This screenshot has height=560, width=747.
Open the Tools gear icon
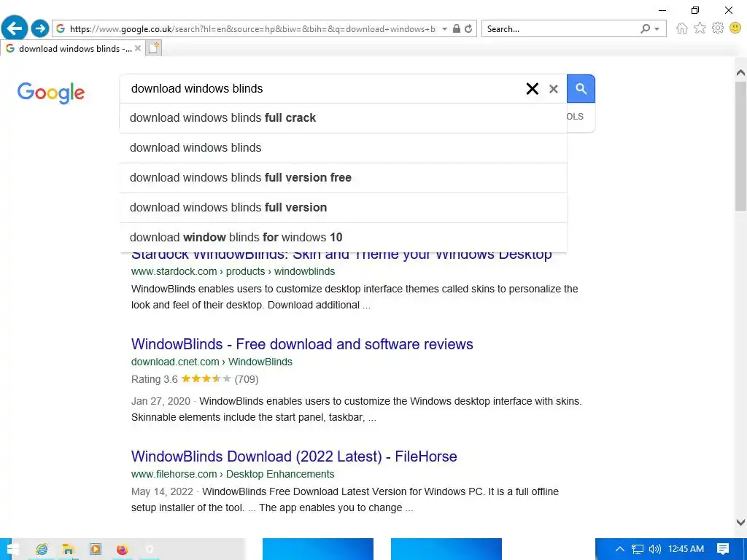pos(718,28)
